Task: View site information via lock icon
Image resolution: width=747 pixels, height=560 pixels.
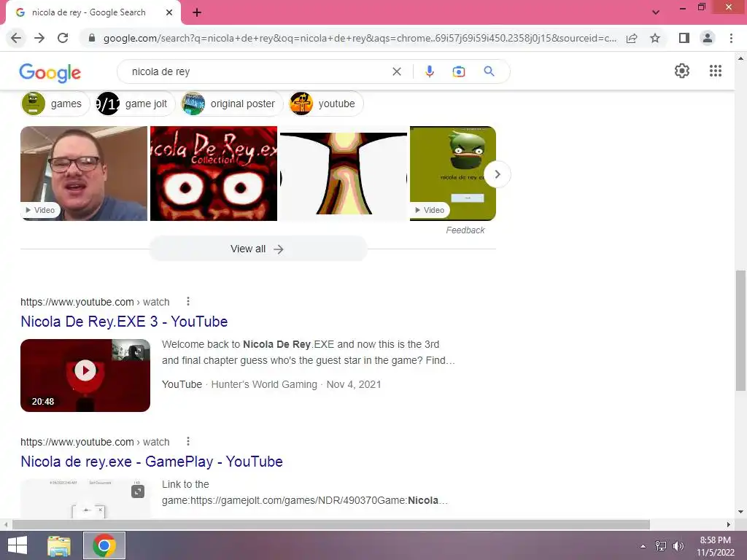Action: tap(92, 38)
